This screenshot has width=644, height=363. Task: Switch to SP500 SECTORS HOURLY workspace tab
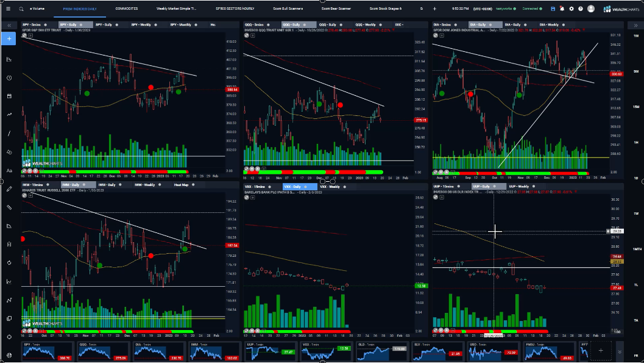(x=235, y=9)
